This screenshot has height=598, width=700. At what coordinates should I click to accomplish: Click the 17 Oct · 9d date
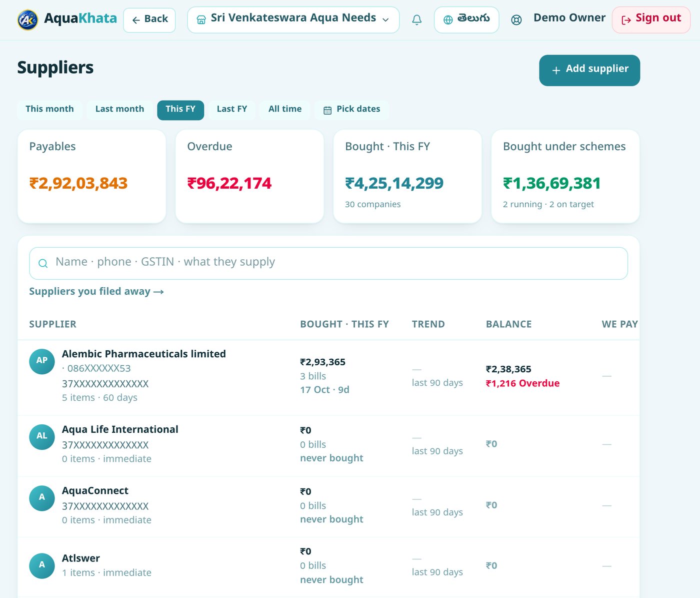(325, 390)
